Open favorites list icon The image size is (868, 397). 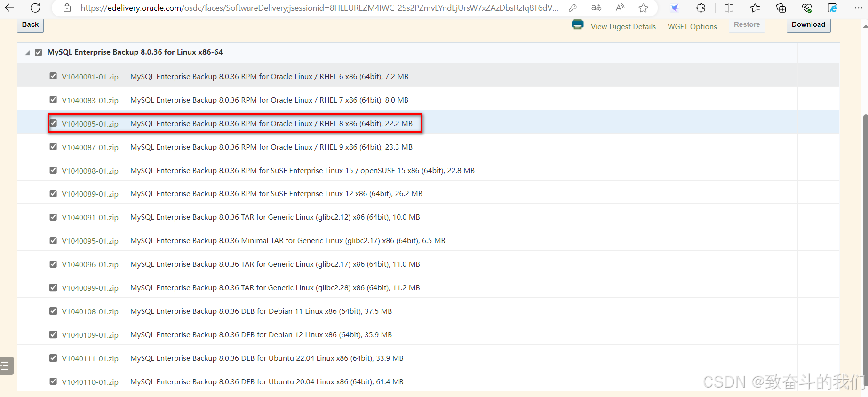pyautogui.click(x=755, y=8)
